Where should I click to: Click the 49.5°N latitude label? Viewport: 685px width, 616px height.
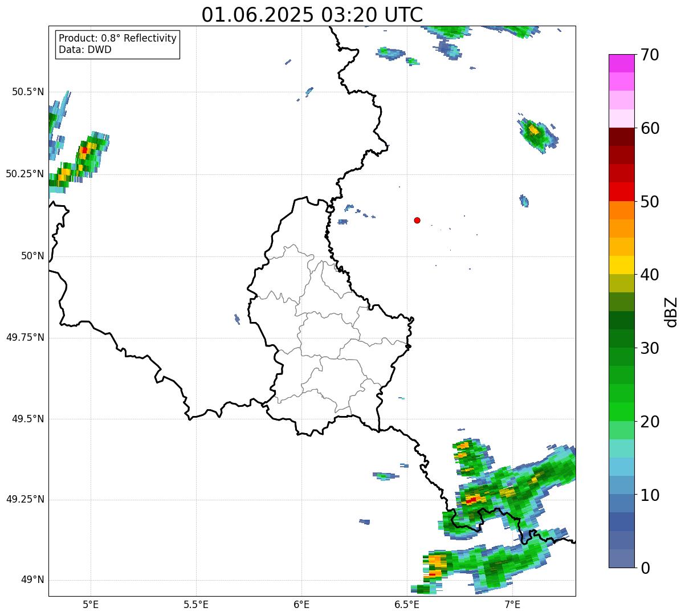tap(28, 419)
